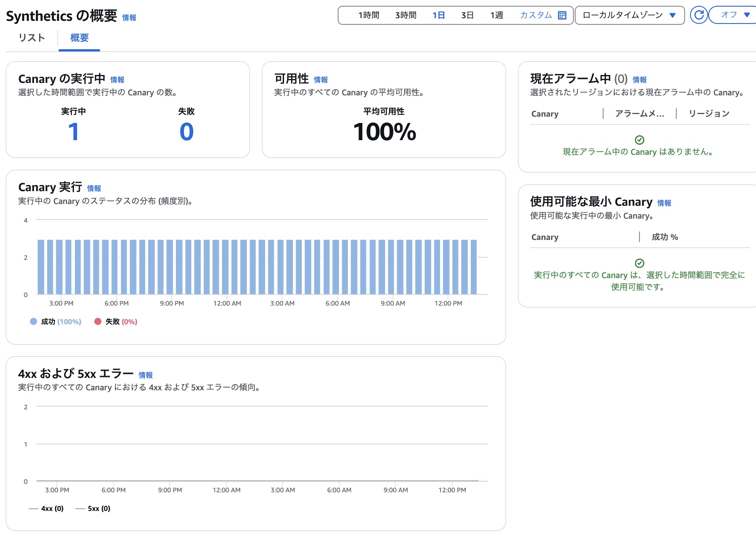
Task: Open 情報 link beside 可用性
Action: [x=321, y=80]
